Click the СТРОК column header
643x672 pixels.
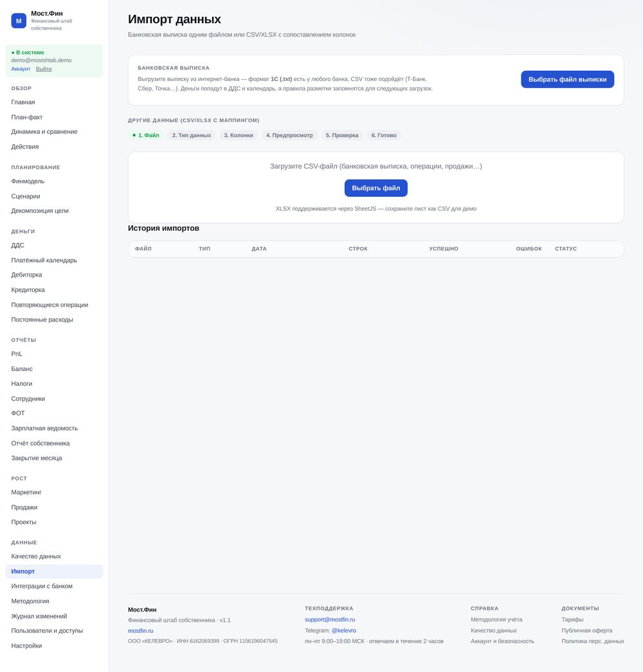(x=358, y=249)
